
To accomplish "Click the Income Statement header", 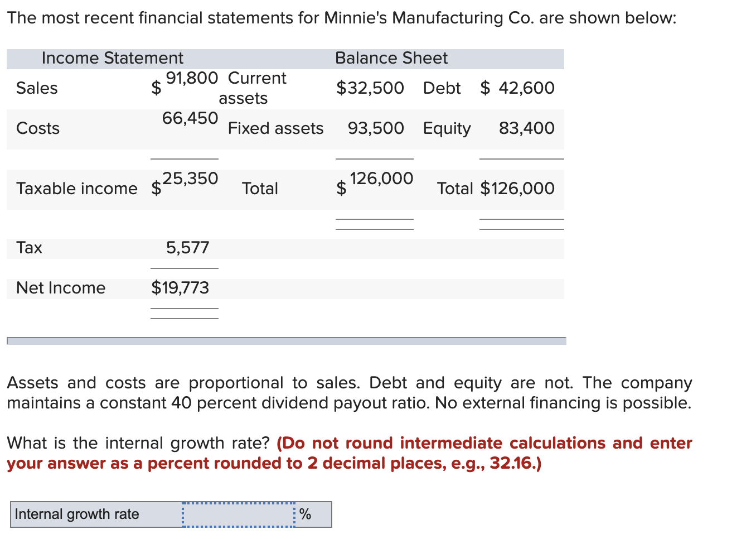I will 113,58.
